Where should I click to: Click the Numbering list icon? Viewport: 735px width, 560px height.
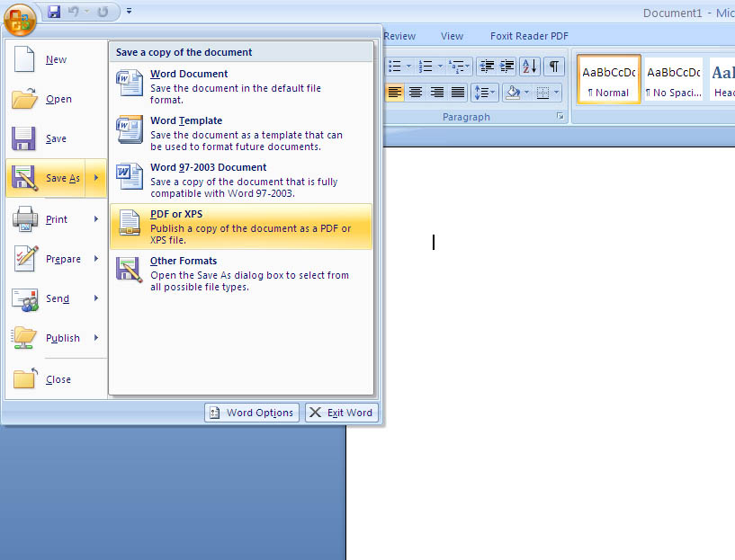pyautogui.click(x=426, y=67)
